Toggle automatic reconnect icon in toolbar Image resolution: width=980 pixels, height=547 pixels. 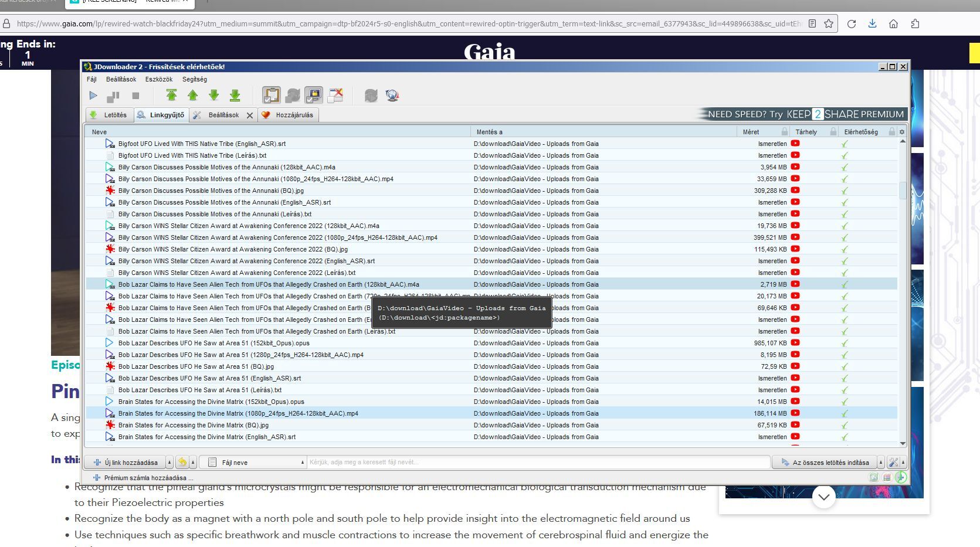tap(292, 95)
